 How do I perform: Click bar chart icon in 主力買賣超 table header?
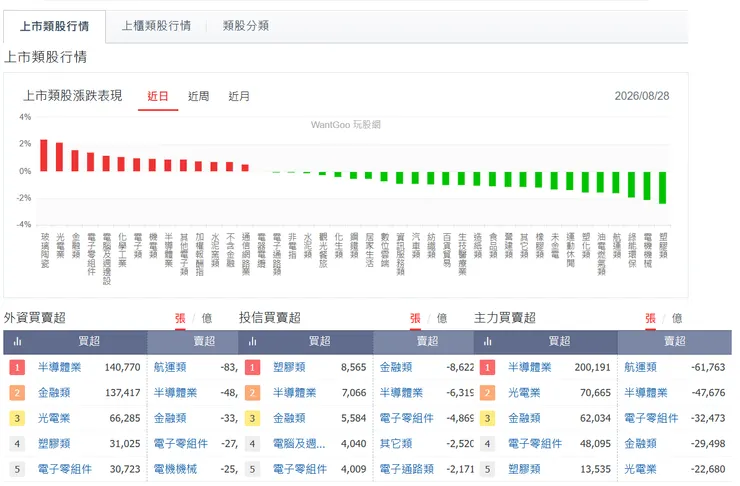tap(488, 341)
